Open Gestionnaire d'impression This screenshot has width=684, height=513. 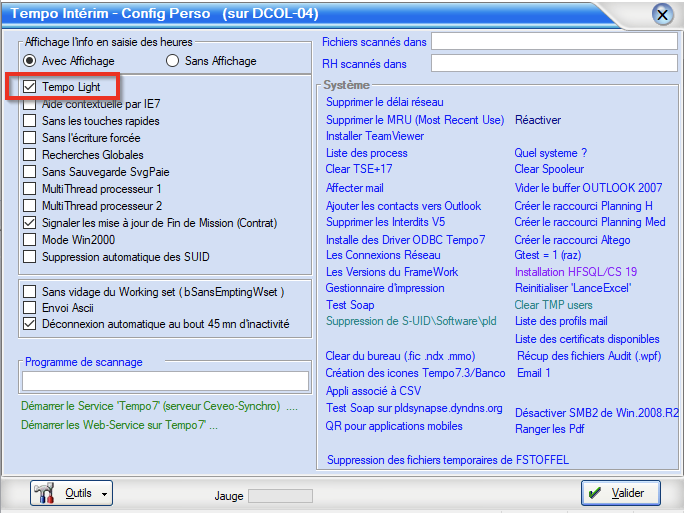pos(385,288)
